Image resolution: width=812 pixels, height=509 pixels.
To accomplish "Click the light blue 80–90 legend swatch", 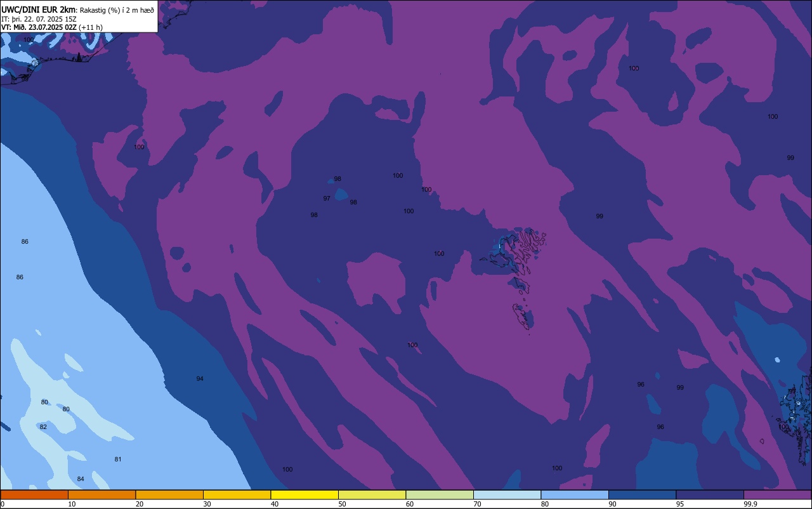I will coord(575,494).
